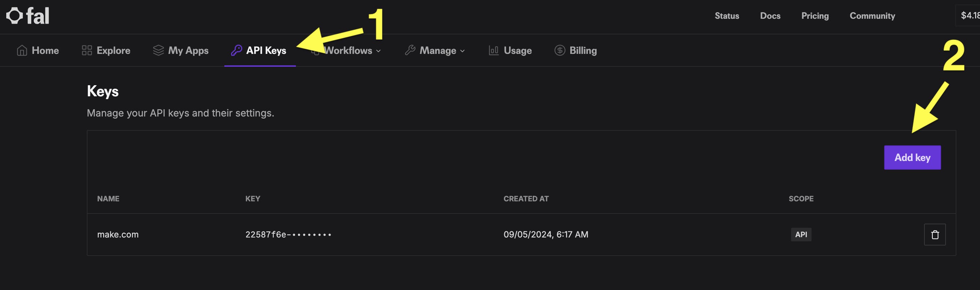Switch to the Usage tab
Image resolution: width=980 pixels, height=290 pixels.
[x=517, y=50]
